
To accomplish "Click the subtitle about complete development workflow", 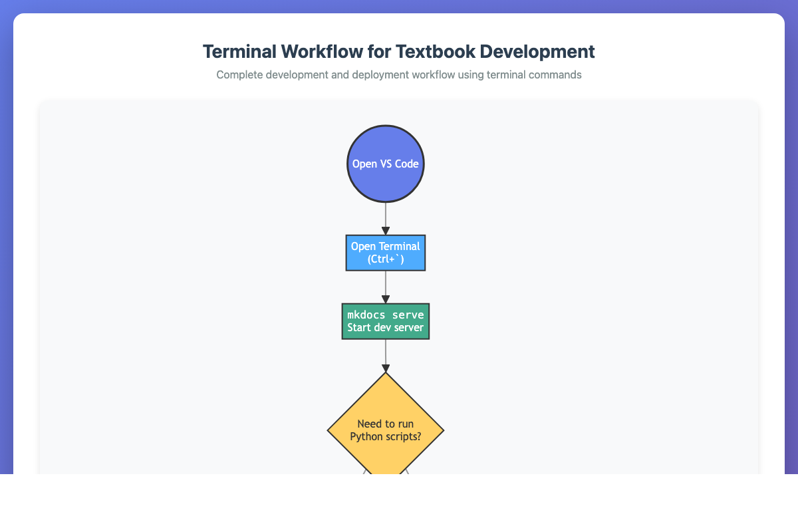I will pos(399,74).
